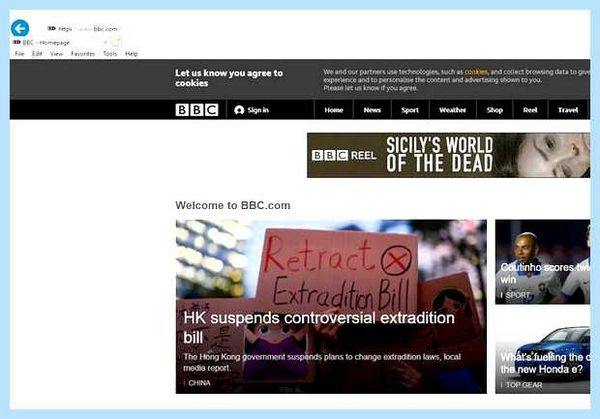Viewport: 600px width, 419px height.
Task: Open the View menu
Action: click(x=56, y=54)
